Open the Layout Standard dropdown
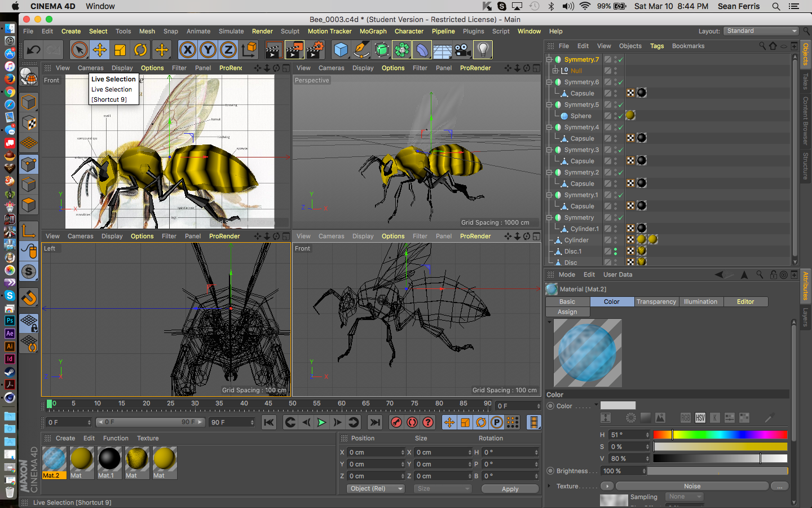Image resolution: width=812 pixels, height=508 pixels. point(761,31)
